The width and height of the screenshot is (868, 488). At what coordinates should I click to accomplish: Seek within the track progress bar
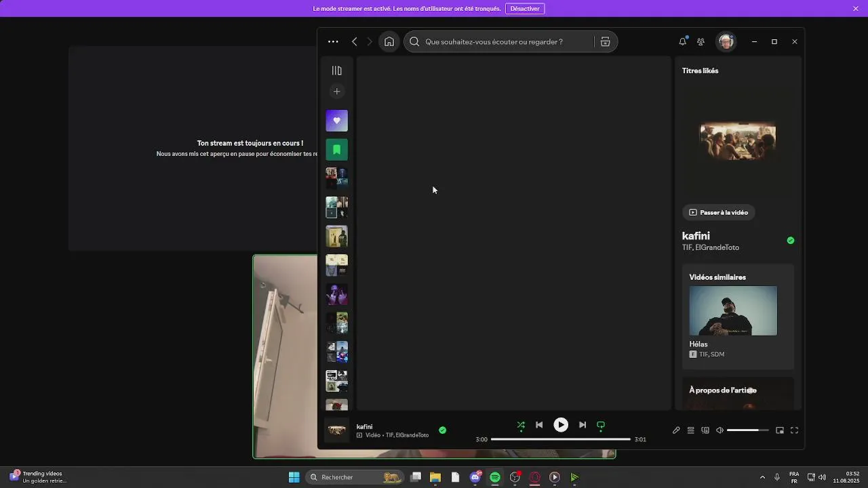560,439
